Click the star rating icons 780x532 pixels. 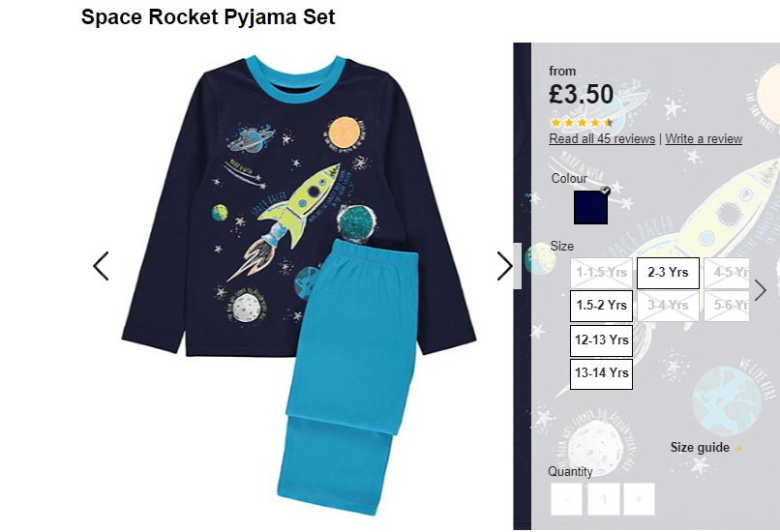(x=582, y=122)
